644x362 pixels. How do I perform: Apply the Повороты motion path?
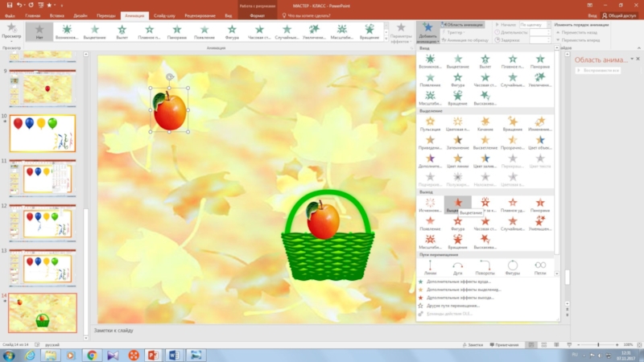tap(485, 267)
